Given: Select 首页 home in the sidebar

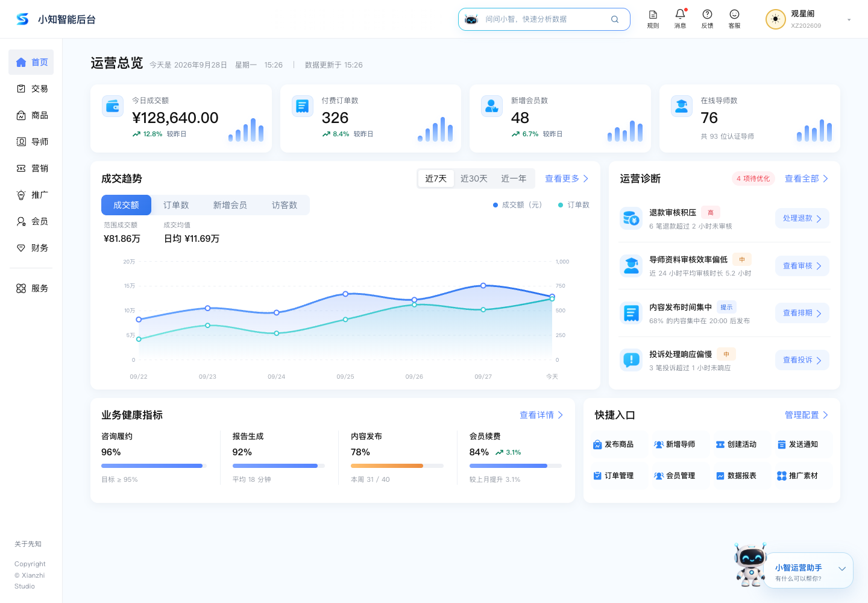Looking at the screenshot, I should [31, 62].
